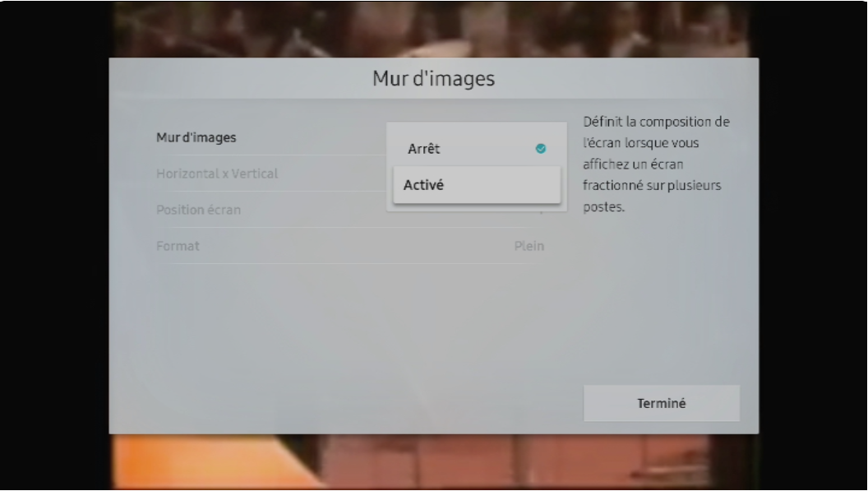
Task: Click the black bar right of the dialog
Action: pos(814,247)
